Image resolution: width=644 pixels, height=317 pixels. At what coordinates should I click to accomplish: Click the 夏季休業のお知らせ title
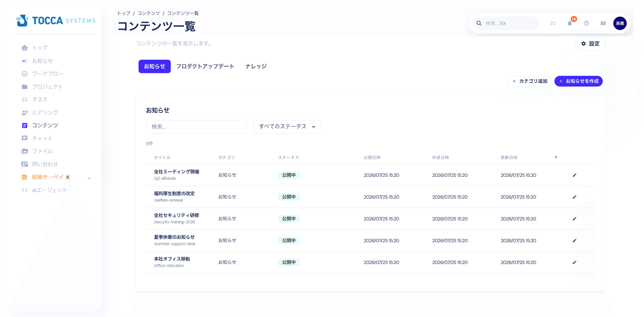click(174, 237)
